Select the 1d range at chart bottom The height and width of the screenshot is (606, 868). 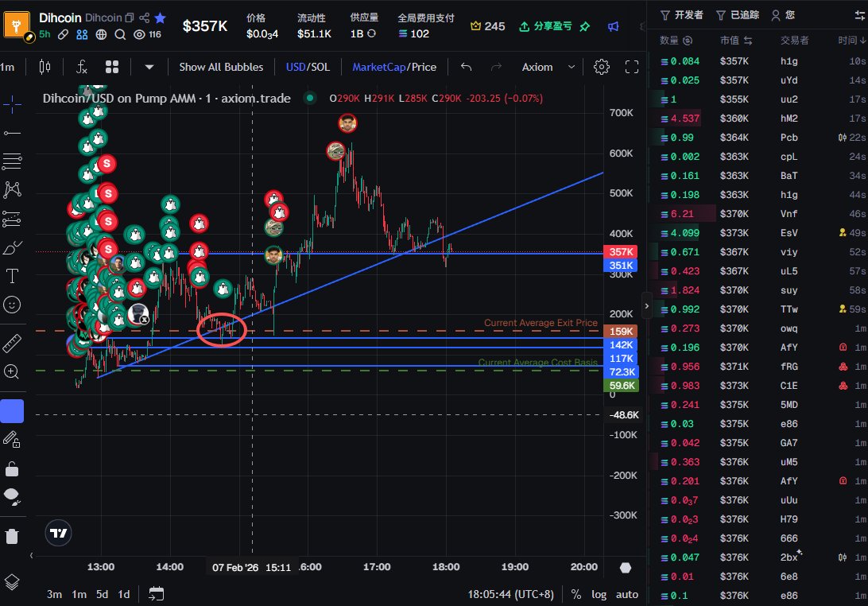coord(124,594)
